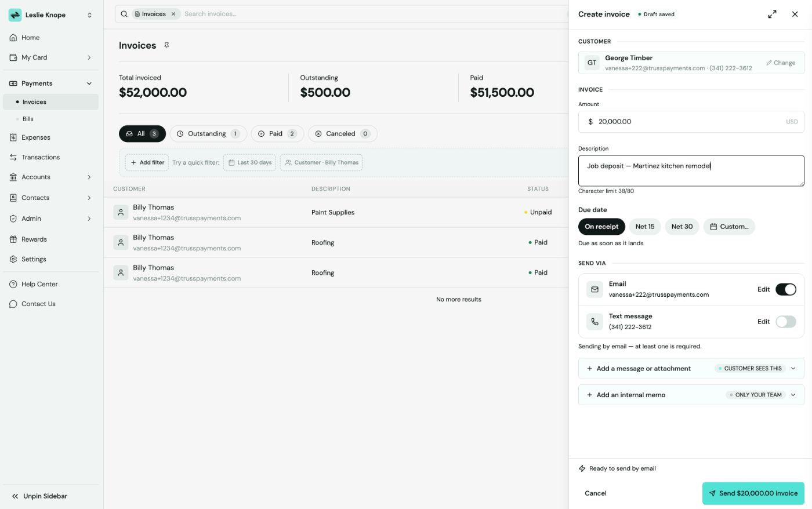Click the phone icon for Text message
This screenshot has height=509, width=812.
(x=594, y=322)
